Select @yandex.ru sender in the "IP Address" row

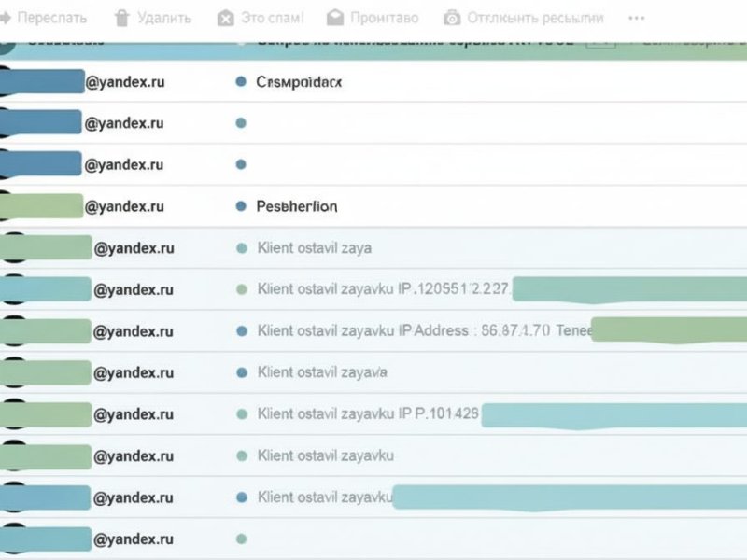coord(134,331)
